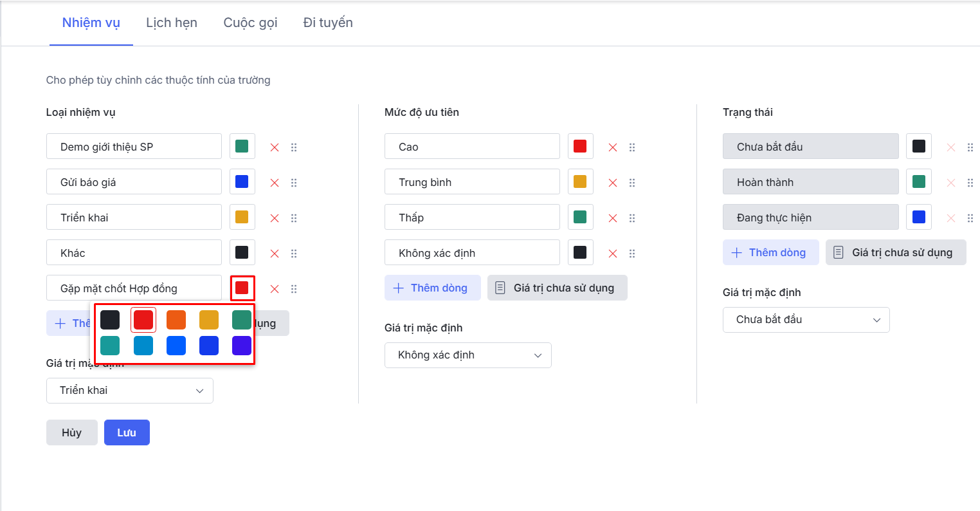
Task: Open default value dropdown showing 'Triển khai'
Action: coord(130,391)
